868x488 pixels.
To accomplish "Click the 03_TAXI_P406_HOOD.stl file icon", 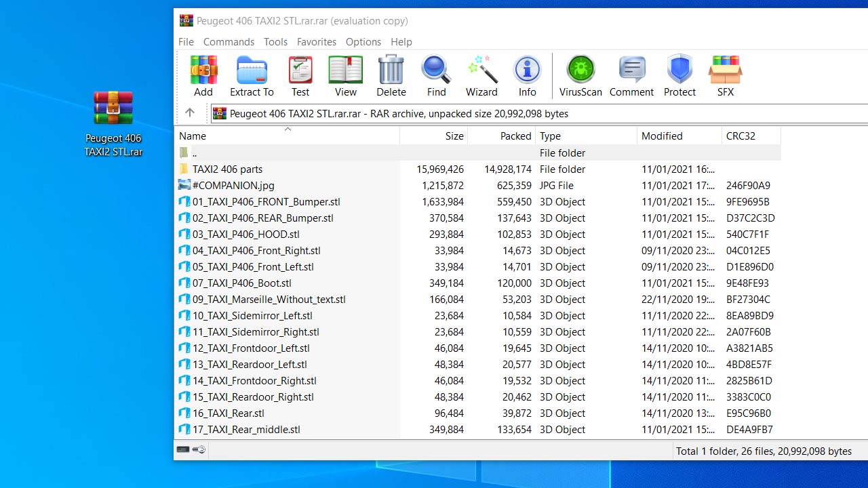I will coord(184,234).
